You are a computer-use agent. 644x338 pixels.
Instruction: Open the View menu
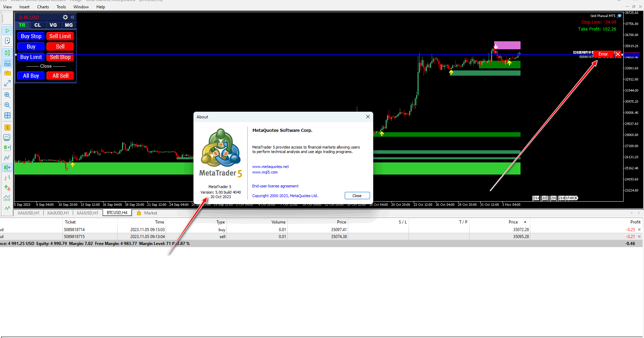pyautogui.click(x=7, y=7)
